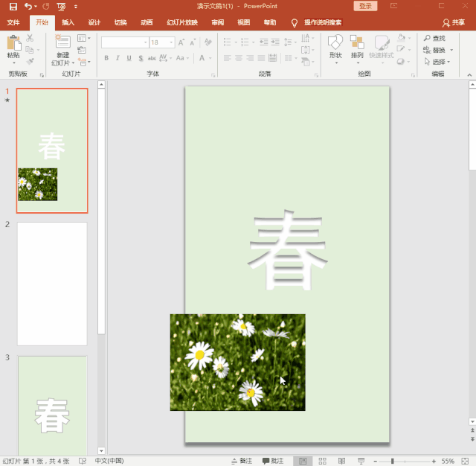Click the Reset slide icon

pos(82,50)
